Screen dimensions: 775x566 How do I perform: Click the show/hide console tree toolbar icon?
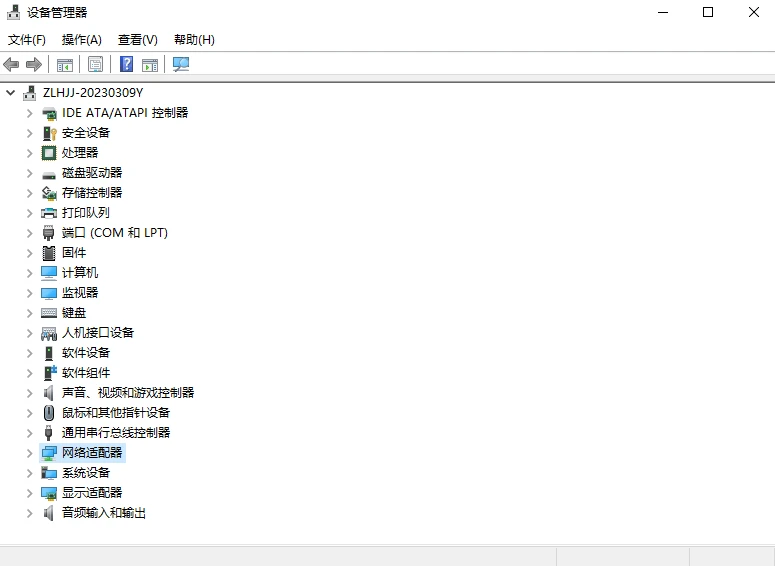(65, 64)
